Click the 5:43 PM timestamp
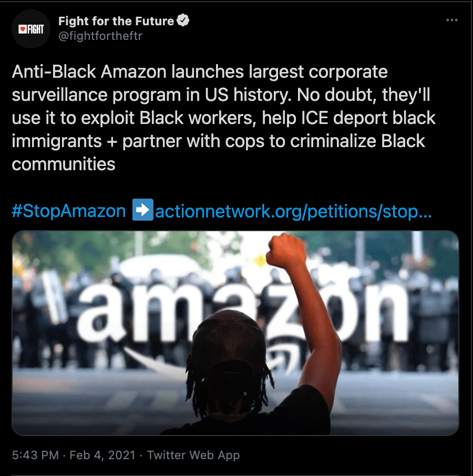This screenshot has height=476, width=473. click(x=35, y=455)
